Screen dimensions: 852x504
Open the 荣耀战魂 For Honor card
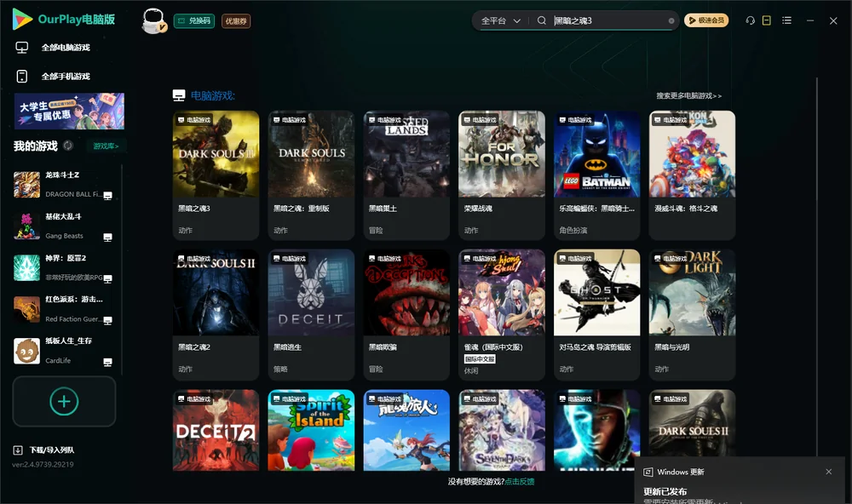click(502, 175)
